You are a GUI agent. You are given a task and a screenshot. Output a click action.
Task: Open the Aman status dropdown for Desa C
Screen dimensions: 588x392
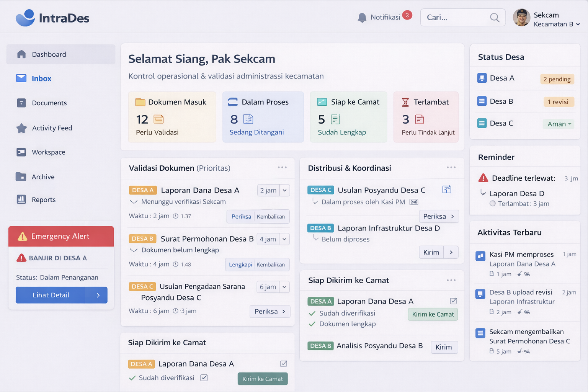559,124
